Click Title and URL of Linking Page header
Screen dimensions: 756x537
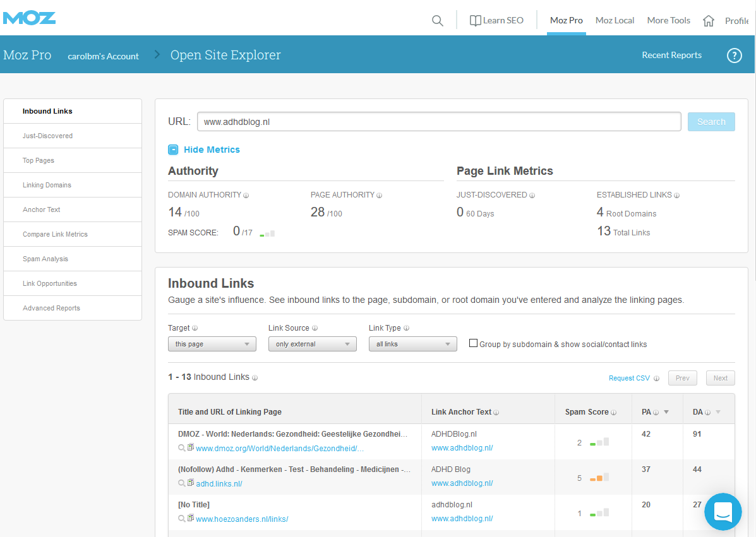pos(229,412)
